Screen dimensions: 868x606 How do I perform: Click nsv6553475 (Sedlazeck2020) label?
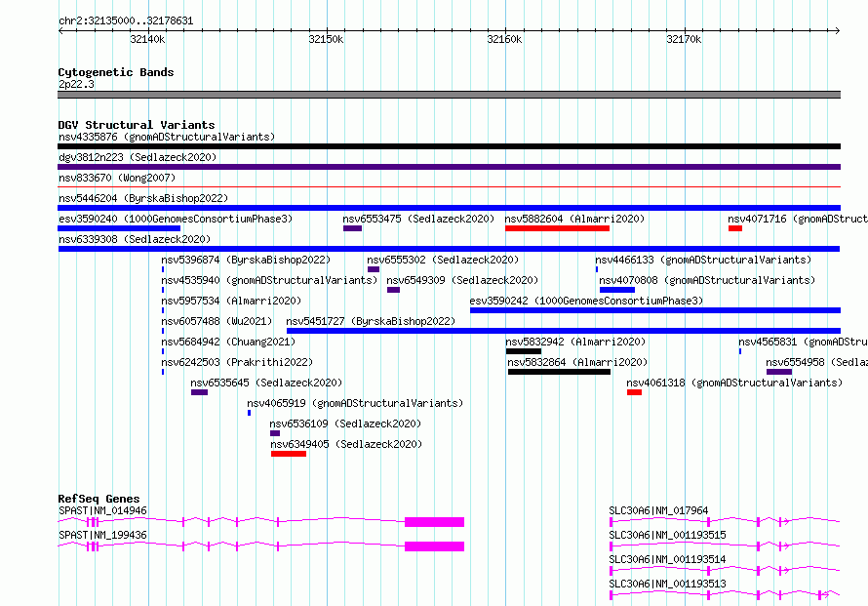418,219
